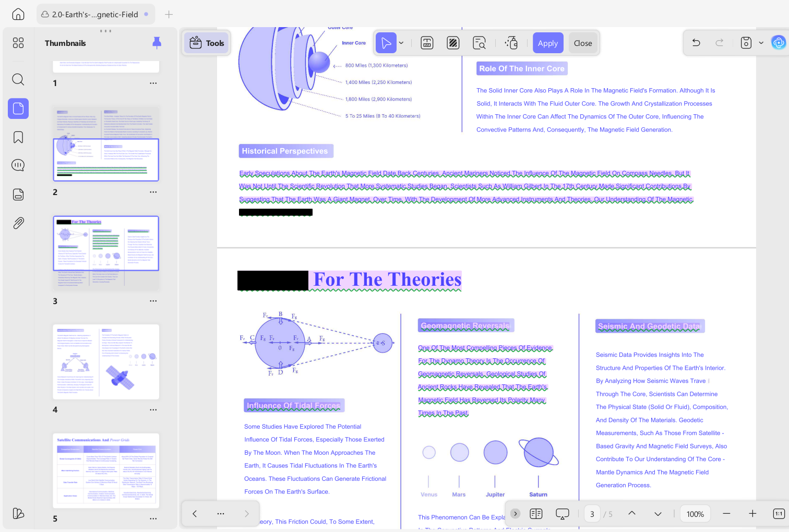The width and height of the screenshot is (789, 532).
Task: Go to the previous page with up arrow
Action: pos(632,514)
